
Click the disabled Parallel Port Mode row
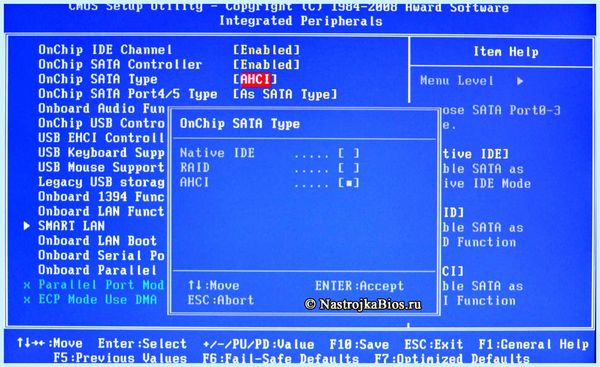coord(101,285)
